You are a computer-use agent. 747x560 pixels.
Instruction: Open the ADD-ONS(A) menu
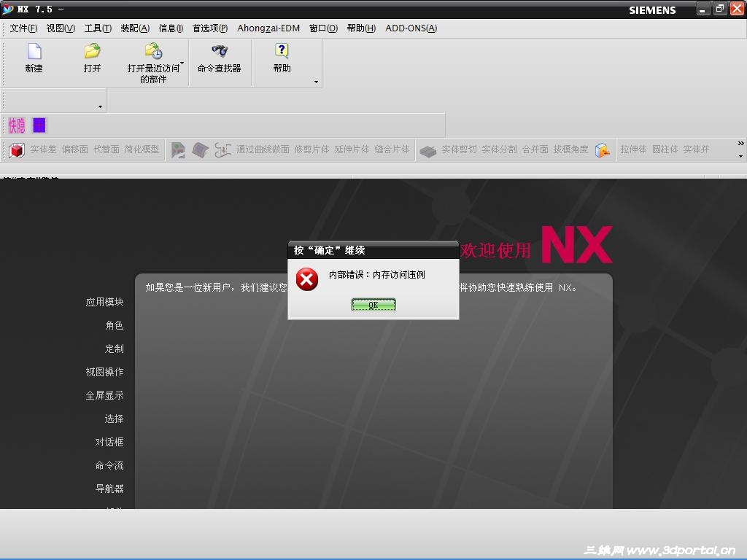tap(411, 28)
